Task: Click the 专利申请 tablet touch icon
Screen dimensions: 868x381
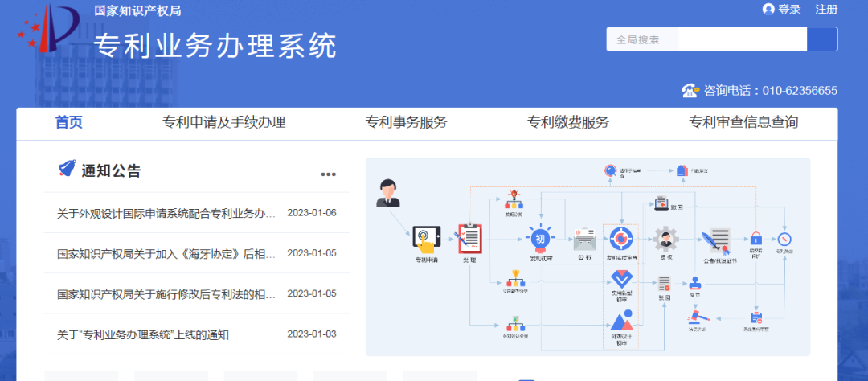Action: click(x=426, y=240)
